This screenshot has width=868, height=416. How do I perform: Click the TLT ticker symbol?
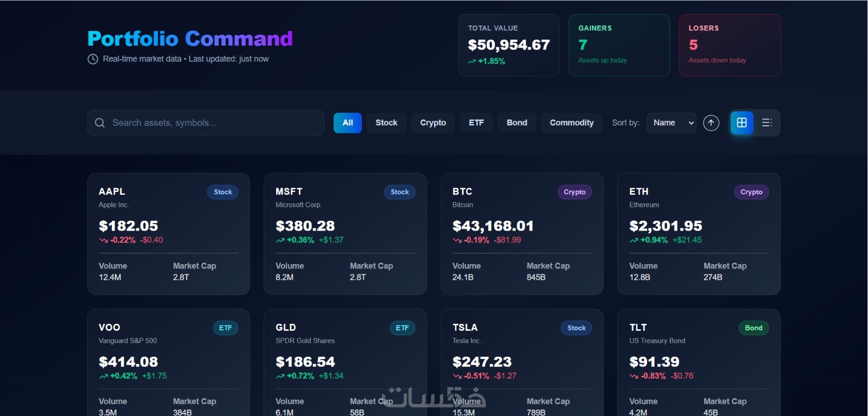pyautogui.click(x=638, y=328)
